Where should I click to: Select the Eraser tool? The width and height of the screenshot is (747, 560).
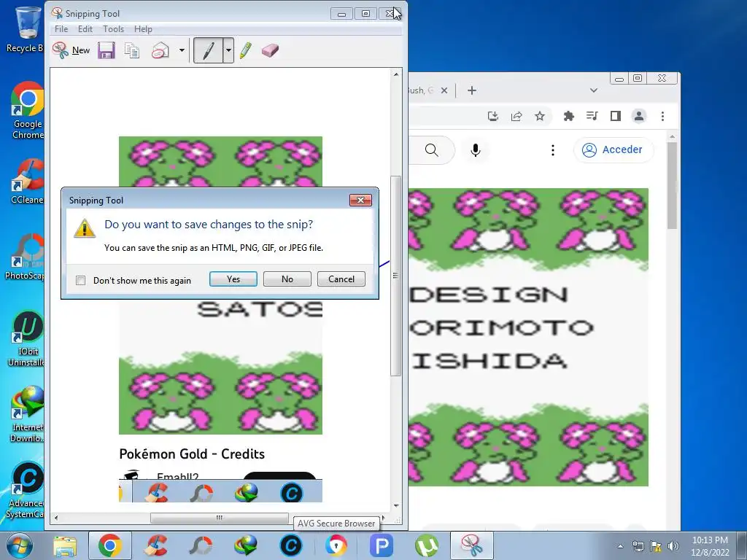pyautogui.click(x=270, y=50)
